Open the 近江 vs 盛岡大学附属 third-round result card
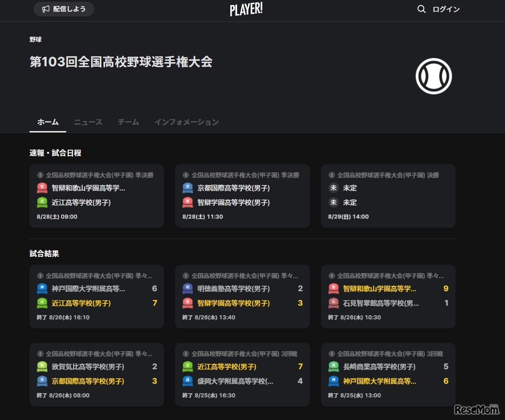 coord(242,374)
